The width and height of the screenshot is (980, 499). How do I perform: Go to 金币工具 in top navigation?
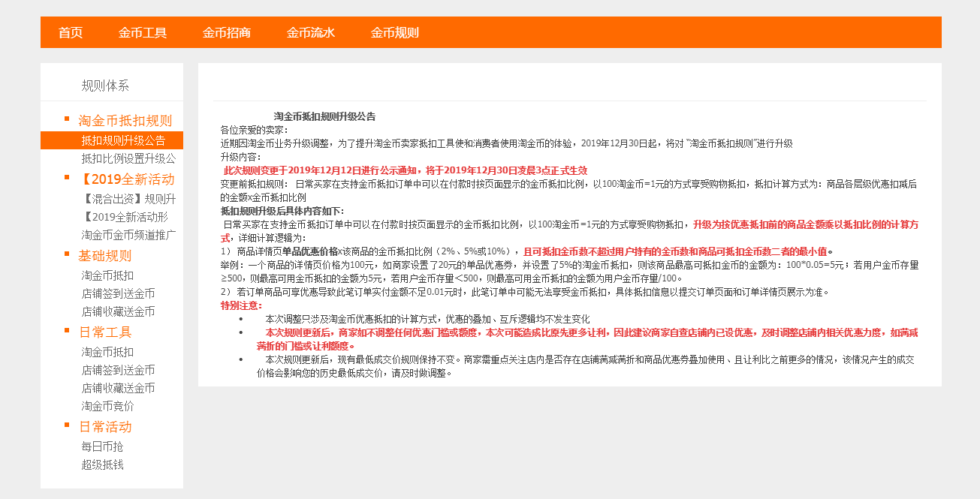(143, 32)
